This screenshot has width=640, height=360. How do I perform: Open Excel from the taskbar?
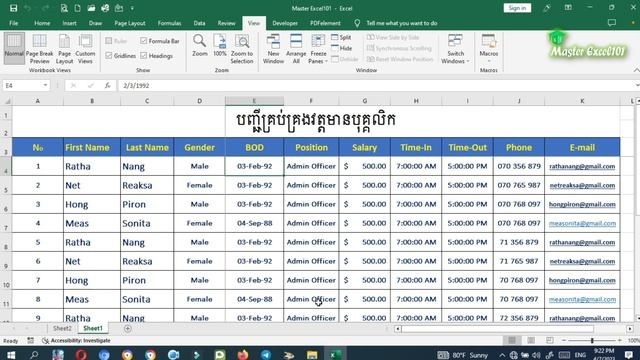coord(335,354)
